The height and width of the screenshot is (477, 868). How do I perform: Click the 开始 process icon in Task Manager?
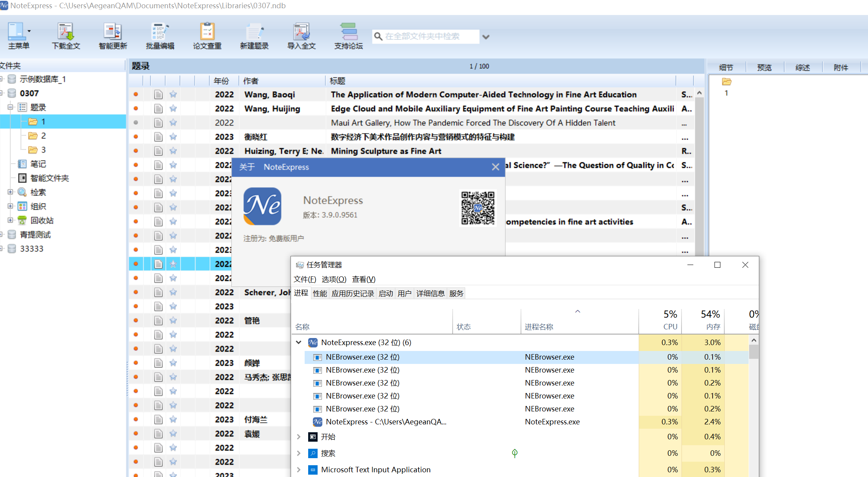coord(313,437)
